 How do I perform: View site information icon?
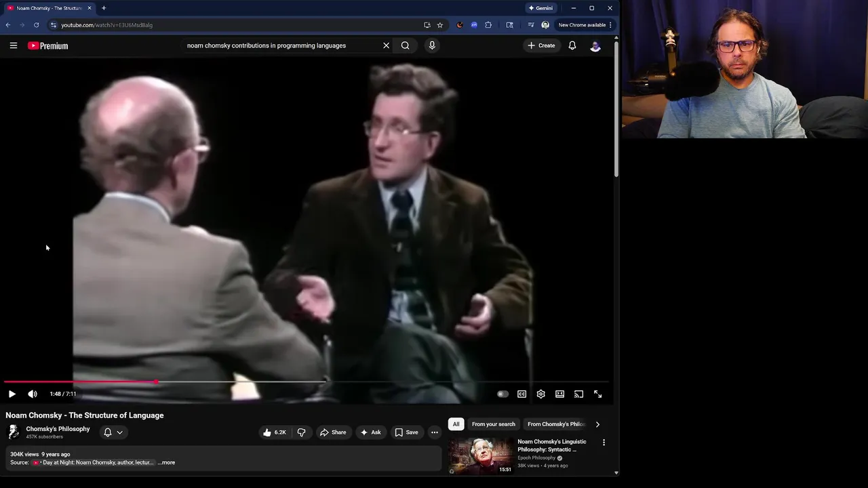(x=54, y=25)
